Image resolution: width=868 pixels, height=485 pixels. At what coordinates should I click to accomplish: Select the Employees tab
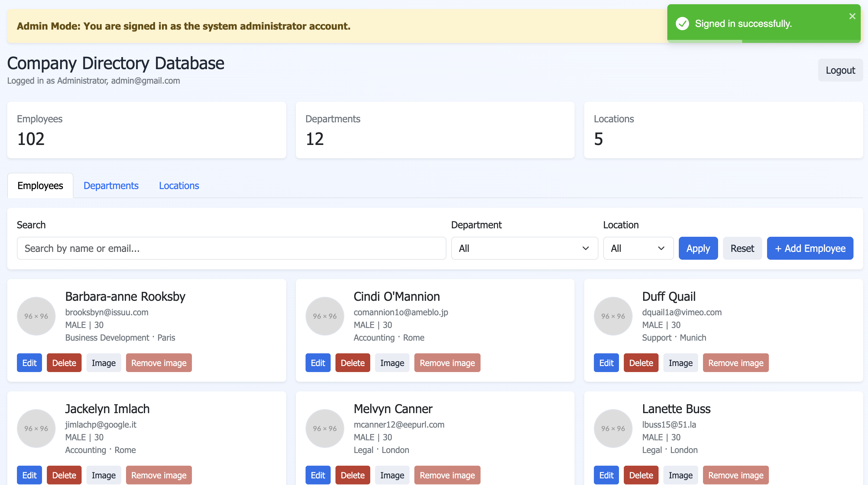pyautogui.click(x=40, y=186)
